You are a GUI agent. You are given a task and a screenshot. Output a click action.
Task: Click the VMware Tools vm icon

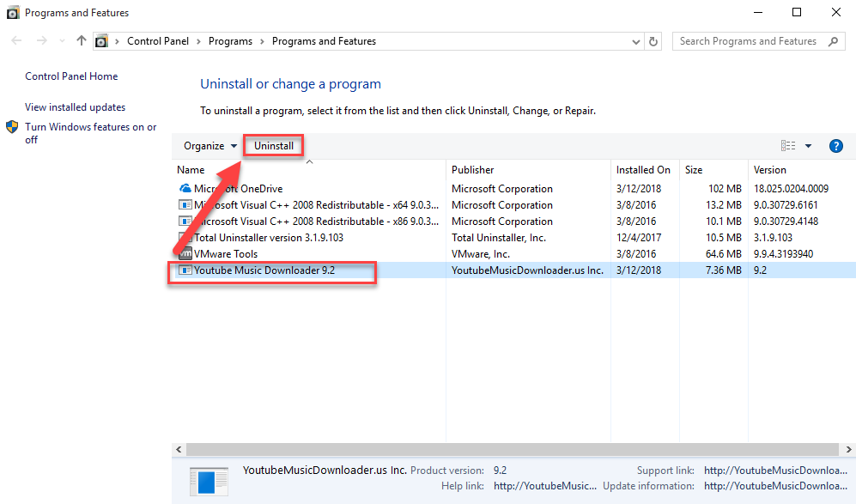coord(185,254)
